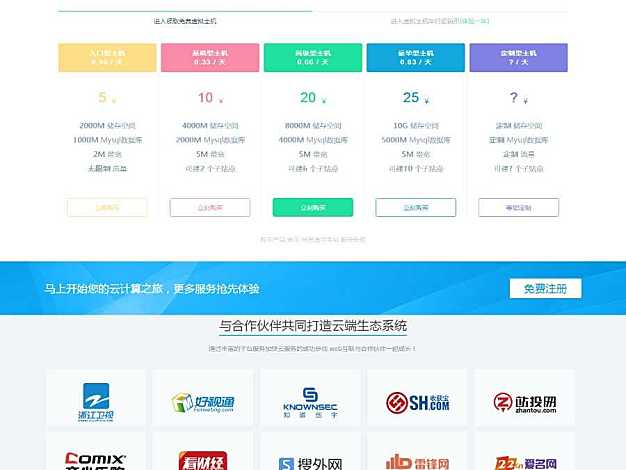Click the 10 sub-sites line in blue plan
The height and width of the screenshot is (470, 626).
(416, 169)
